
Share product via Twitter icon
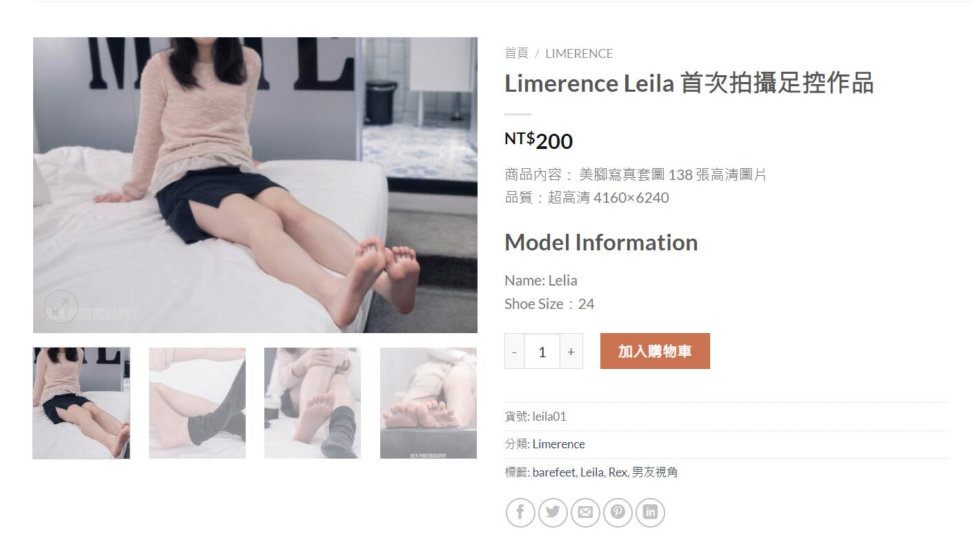[x=553, y=512]
